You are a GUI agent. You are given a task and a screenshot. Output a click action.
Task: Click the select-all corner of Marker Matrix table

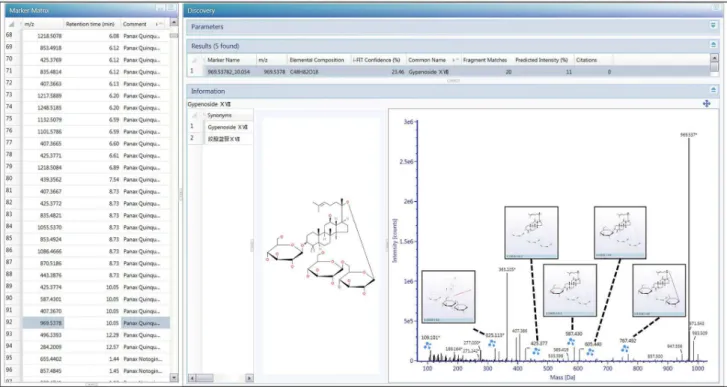pos(12,24)
